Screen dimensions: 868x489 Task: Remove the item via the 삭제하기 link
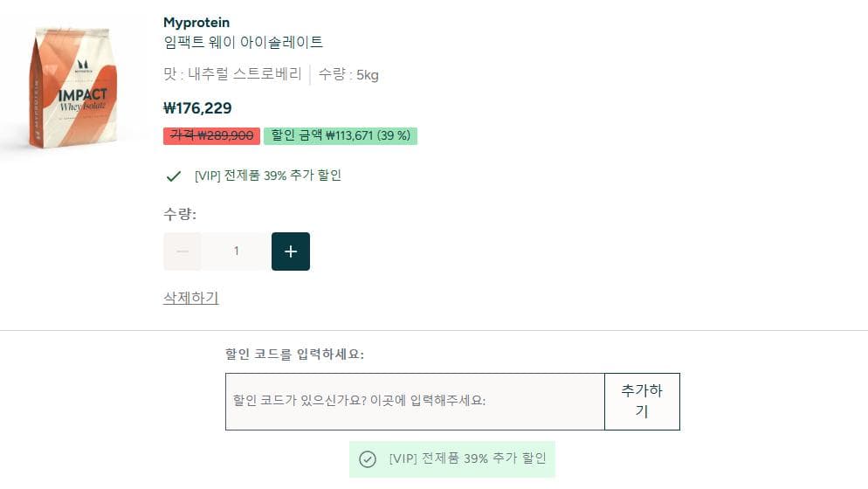tap(190, 298)
